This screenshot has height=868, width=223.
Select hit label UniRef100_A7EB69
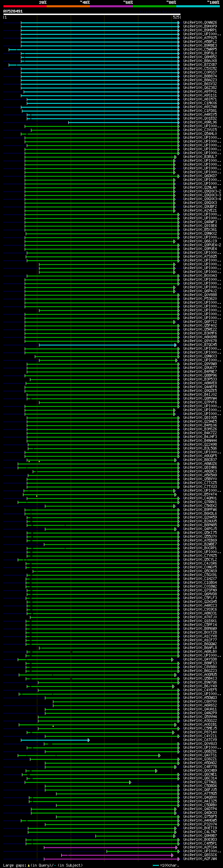(200, 541)
